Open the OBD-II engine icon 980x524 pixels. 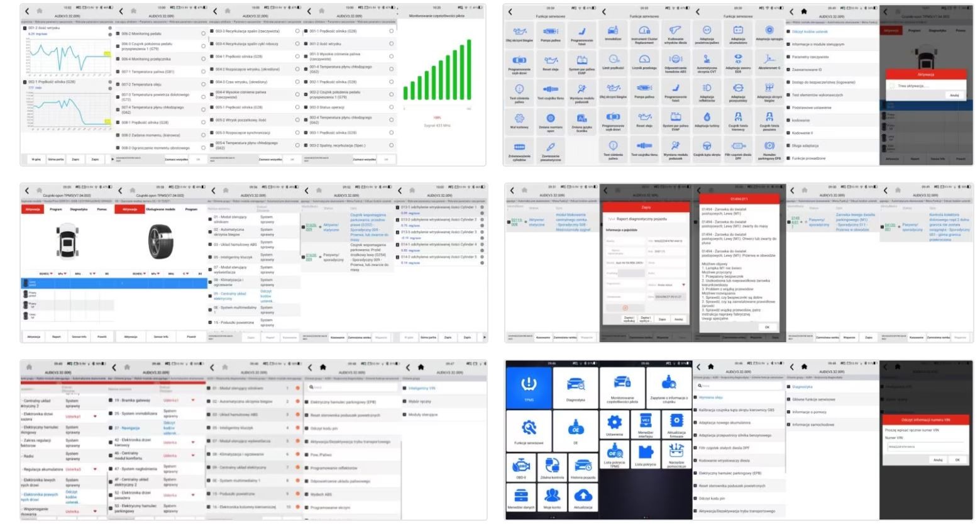click(520, 466)
